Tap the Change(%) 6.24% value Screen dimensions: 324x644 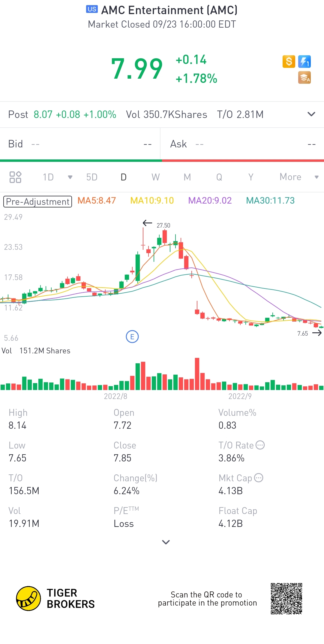(x=126, y=491)
